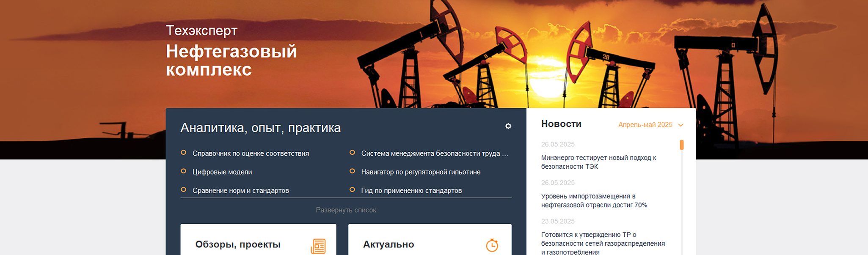Click bullet icon beside Цифровые модели
This screenshot has width=868, height=255.
tap(183, 171)
